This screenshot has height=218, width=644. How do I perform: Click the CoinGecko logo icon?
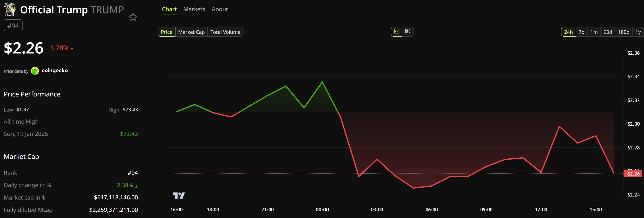(x=35, y=71)
